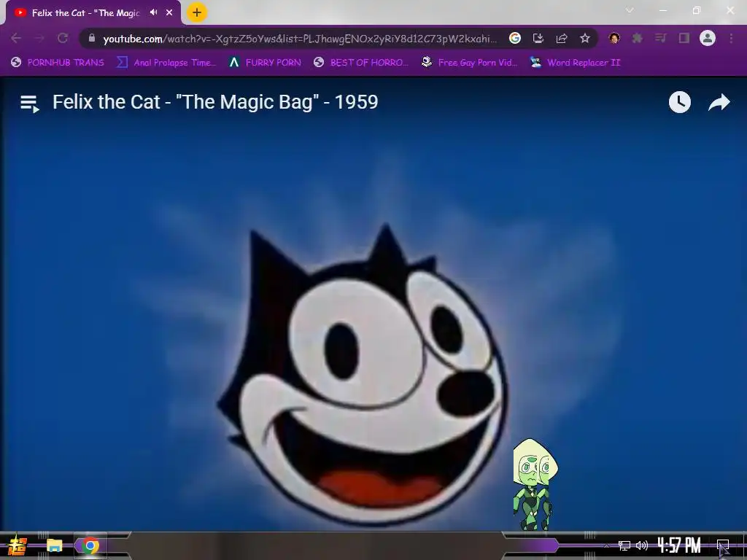Image resolution: width=747 pixels, height=560 pixels.
Task: Go back to the previous page
Action: click(16, 38)
